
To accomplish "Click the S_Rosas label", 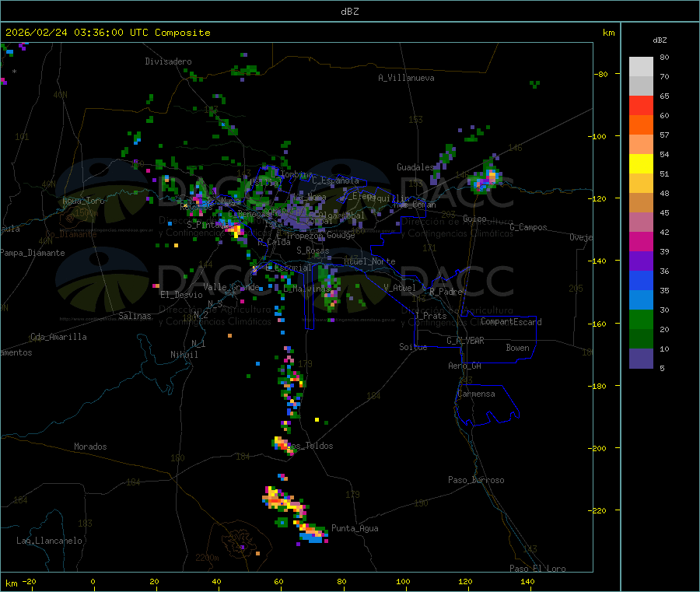I will (x=313, y=250).
